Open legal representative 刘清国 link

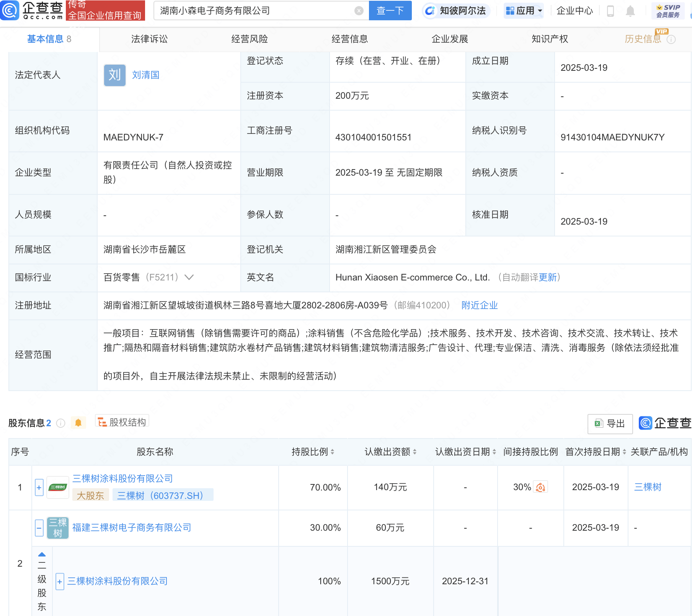(x=145, y=75)
